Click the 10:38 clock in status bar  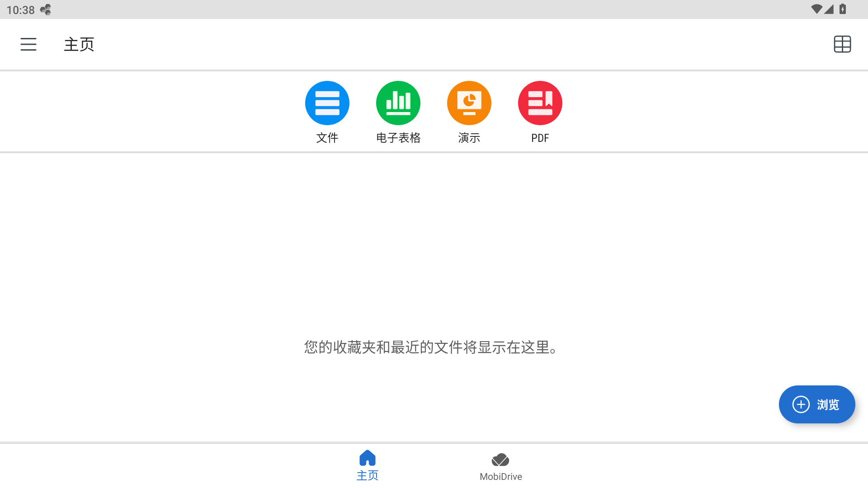click(x=21, y=10)
